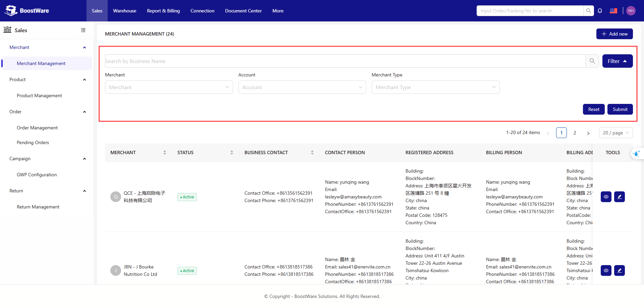
Task: Click the BoostWare logo
Action: [x=26, y=11]
